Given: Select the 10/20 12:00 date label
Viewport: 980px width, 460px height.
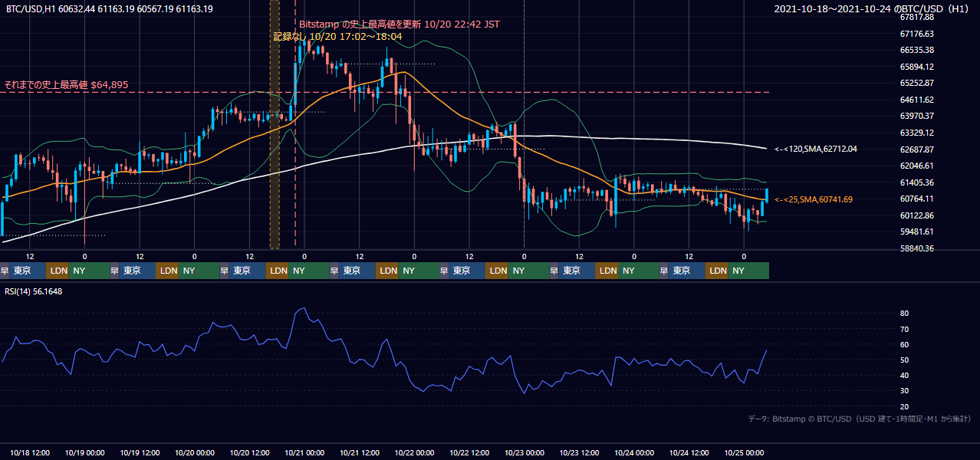Looking at the screenshot, I should pos(250,453).
